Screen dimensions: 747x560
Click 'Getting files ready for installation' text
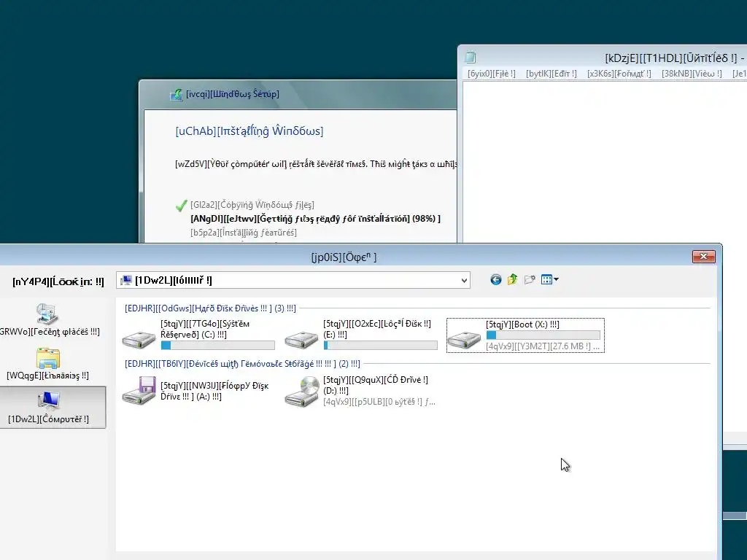(315, 219)
